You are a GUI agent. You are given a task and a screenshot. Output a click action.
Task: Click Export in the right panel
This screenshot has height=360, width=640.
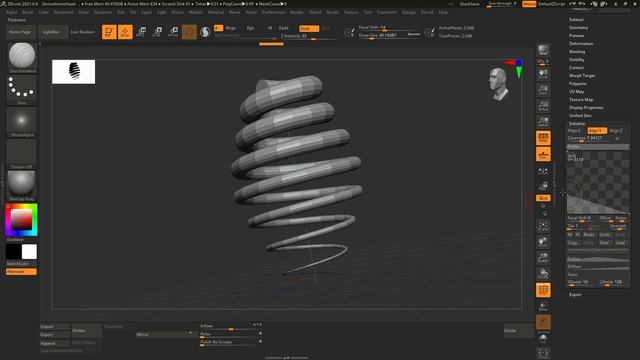coord(575,295)
